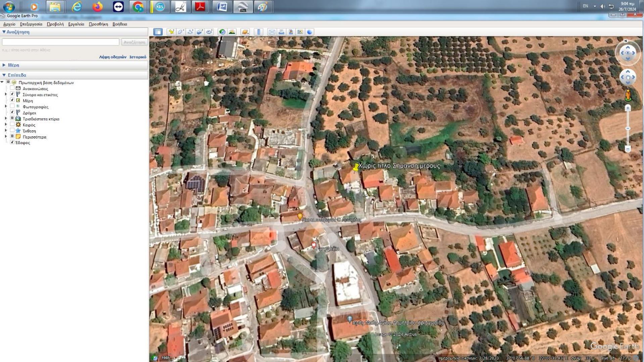This screenshot has width=644, height=362.
Task: Click the Λήψη οδηγιών link
Action: (x=112, y=57)
